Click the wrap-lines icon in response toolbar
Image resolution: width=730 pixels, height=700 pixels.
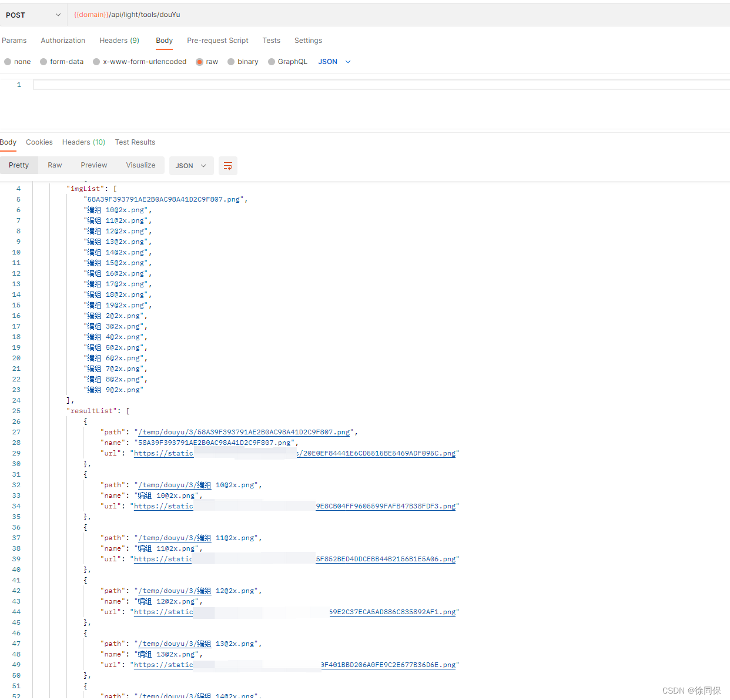tap(228, 166)
